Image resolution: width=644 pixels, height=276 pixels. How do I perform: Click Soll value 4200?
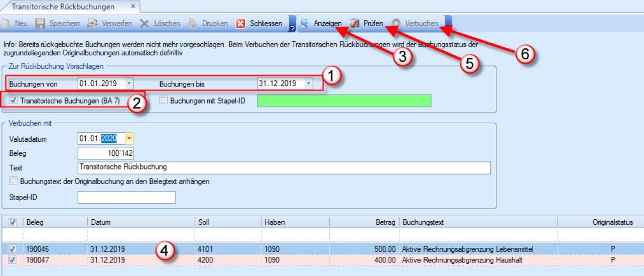click(206, 260)
